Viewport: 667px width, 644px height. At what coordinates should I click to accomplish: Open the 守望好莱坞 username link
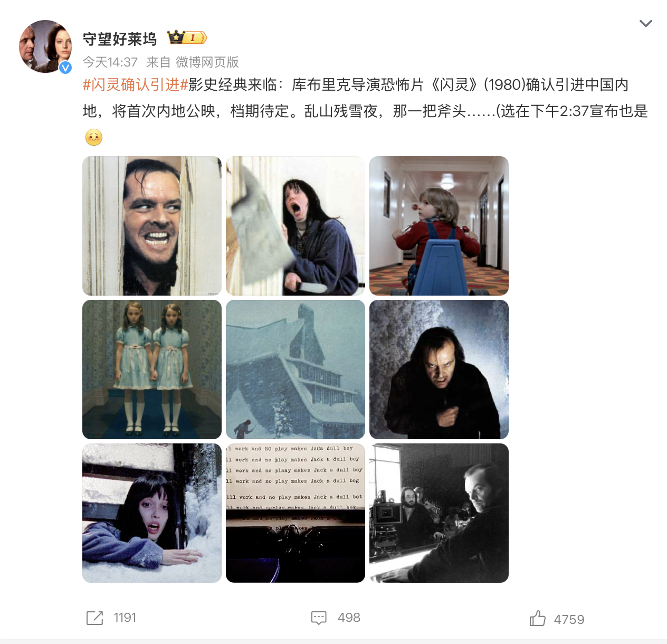coord(120,39)
